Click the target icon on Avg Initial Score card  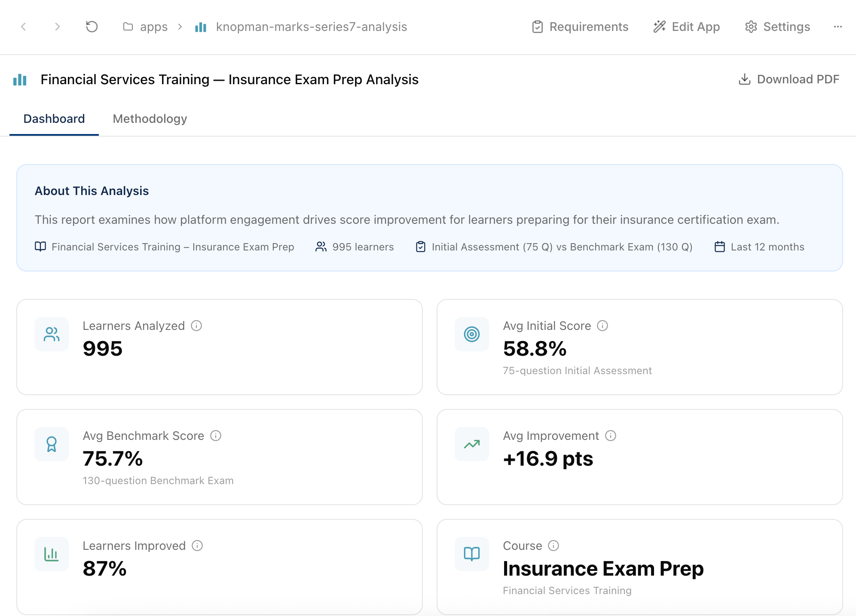[x=472, y=334]
